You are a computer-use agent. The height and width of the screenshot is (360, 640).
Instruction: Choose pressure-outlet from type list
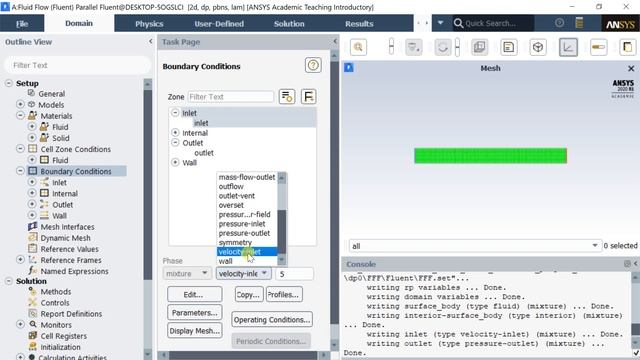point(244,233)
